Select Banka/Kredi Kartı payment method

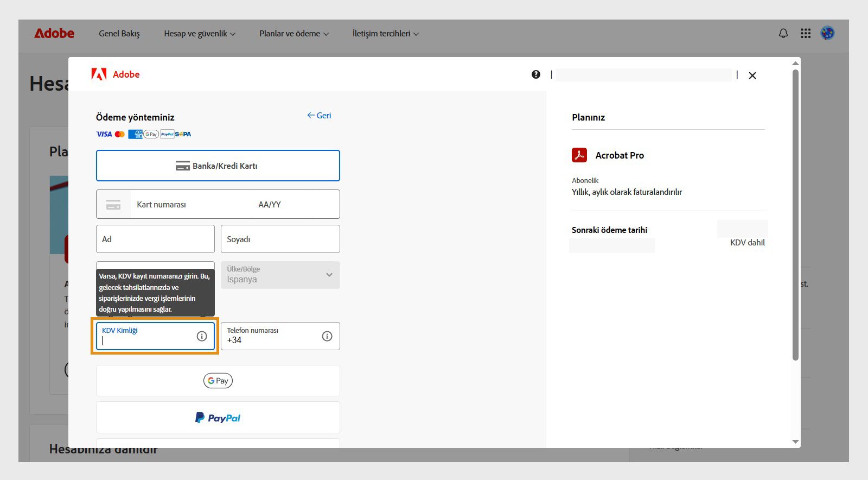click(218, 166)
